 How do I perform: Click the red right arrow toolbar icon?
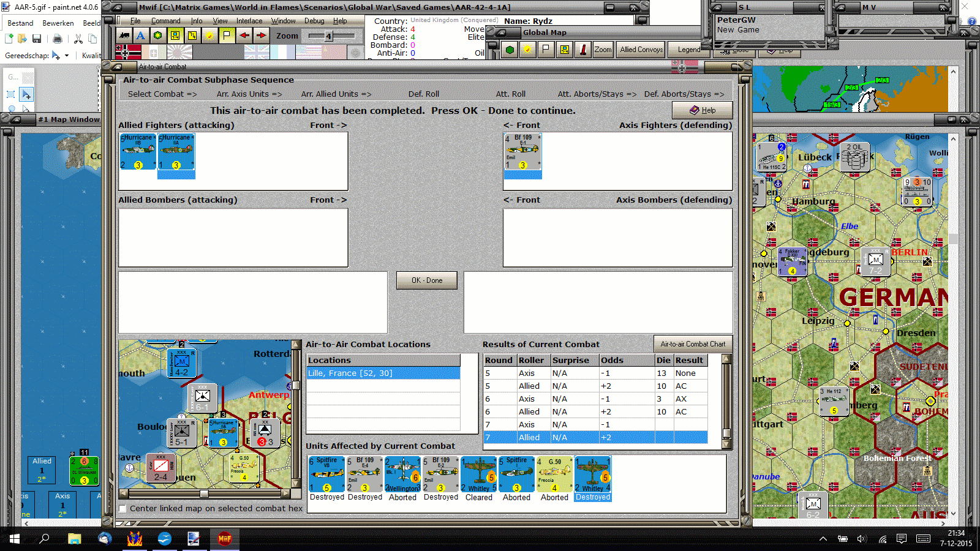[262, 36]
